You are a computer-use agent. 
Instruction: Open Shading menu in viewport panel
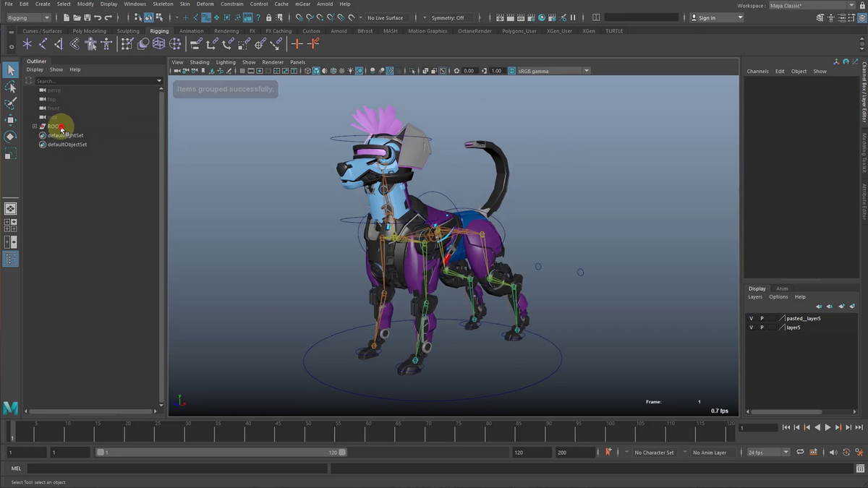click(199, 62)
